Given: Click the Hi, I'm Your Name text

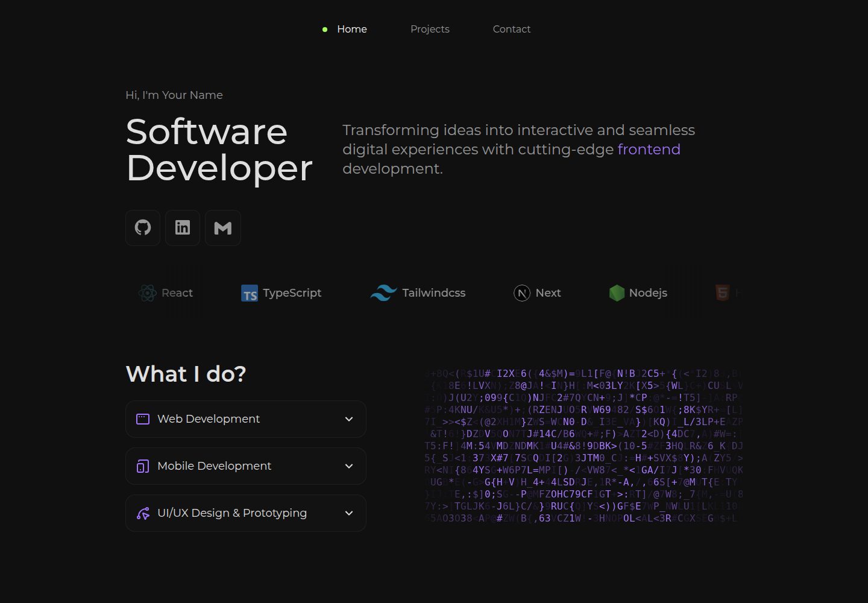Looking at the screenshot, I should (174, 95).
